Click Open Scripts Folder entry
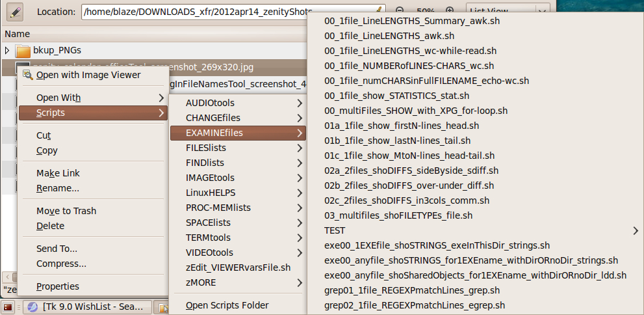 click(x=227, y=305)
